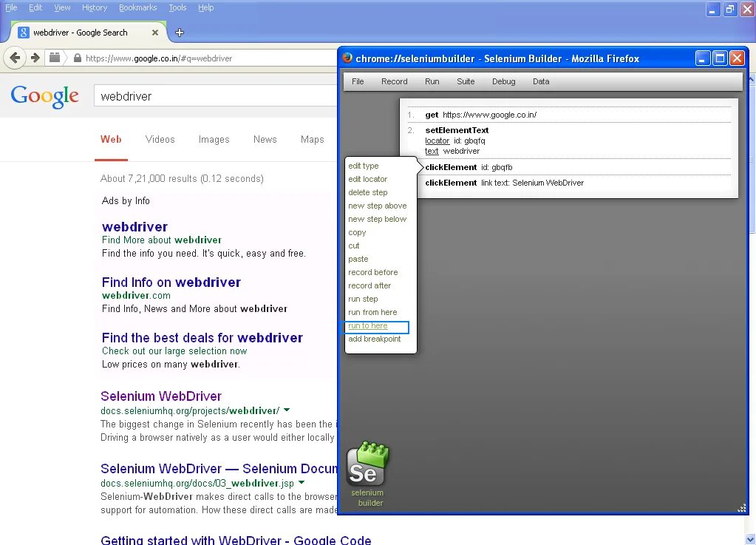Open the Data menu in Selenium Builder
The height and width of the screenshot is (545, 756).
click(x=541, y=81)
